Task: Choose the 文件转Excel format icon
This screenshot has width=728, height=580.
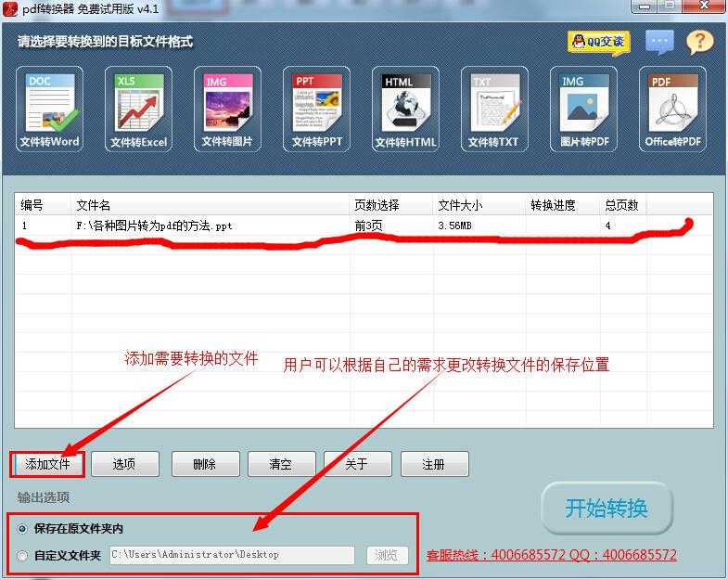Action: click(x=138, y=109)
